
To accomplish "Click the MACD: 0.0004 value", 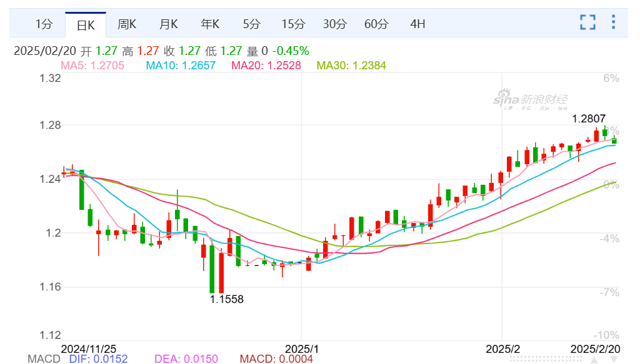I will (x=276, y=359).
